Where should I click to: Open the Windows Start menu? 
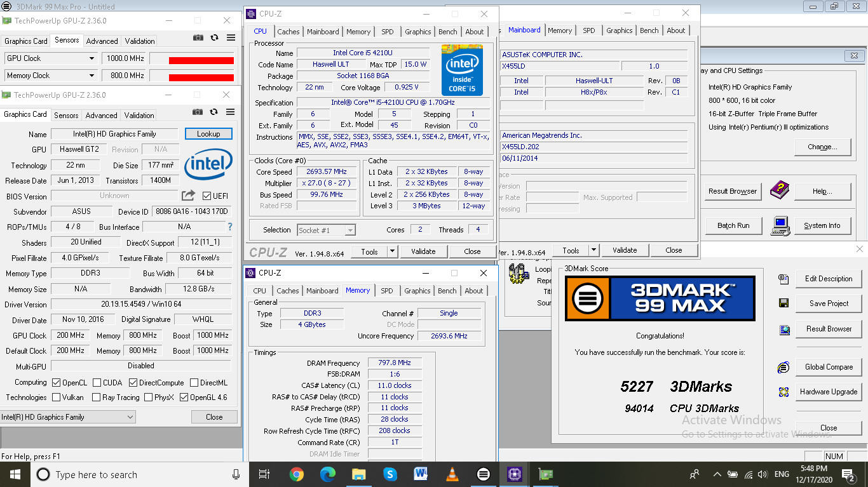[x=15, y=474]
